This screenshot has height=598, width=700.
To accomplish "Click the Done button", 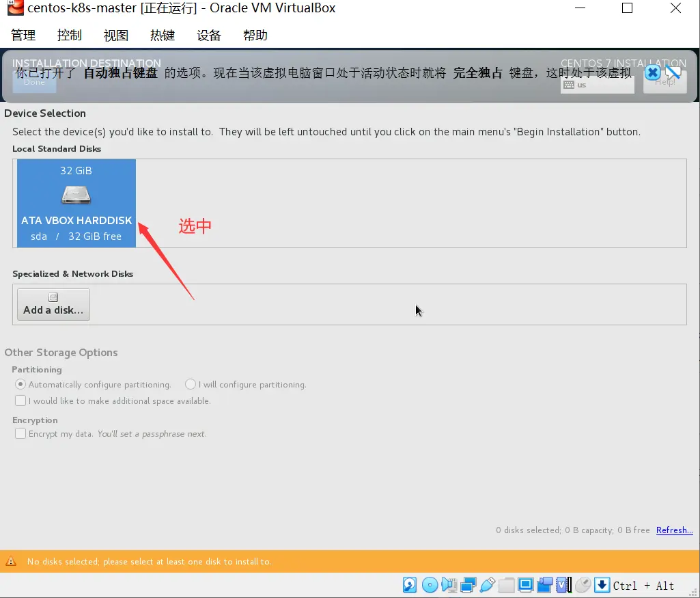I will click(34, 82).
